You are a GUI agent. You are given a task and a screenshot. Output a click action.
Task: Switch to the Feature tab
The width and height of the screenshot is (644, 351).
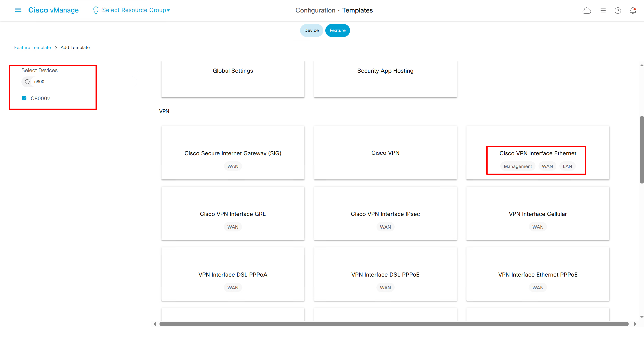[337, 30]
